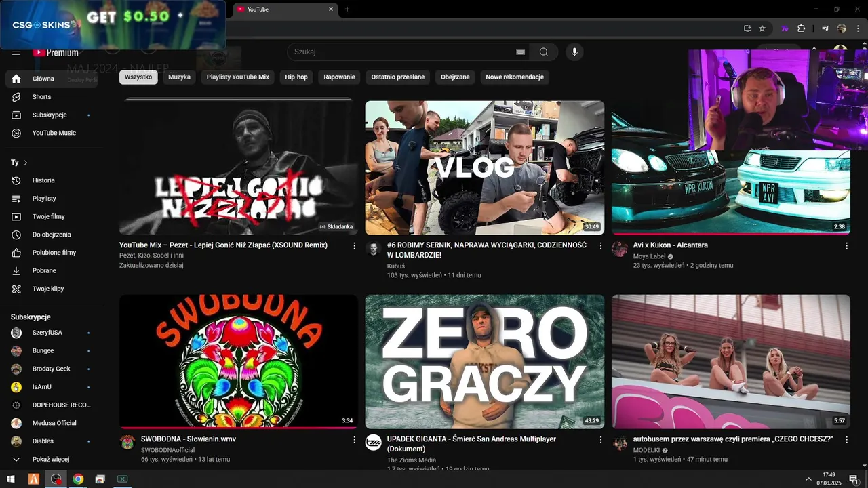Select the Muzyka filter chip
This screenshot has width=868, height=488.
click(x=180, y=77)
